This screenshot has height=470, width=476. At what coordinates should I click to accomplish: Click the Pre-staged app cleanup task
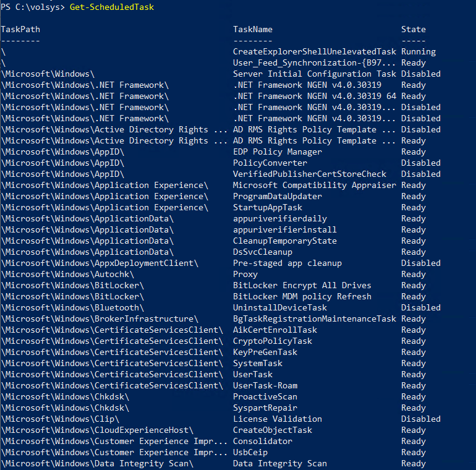287,263
